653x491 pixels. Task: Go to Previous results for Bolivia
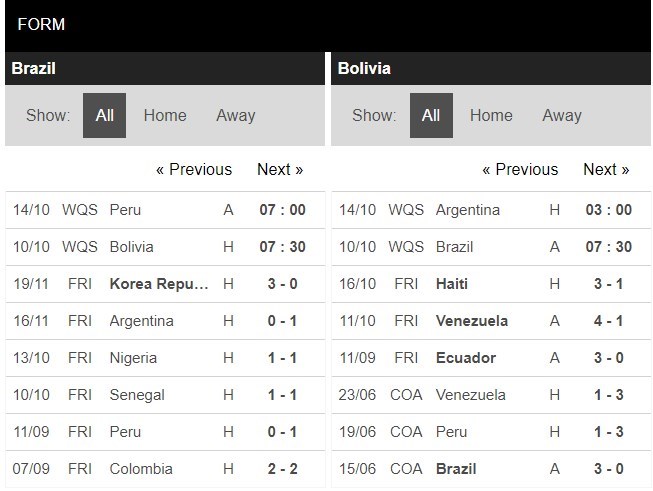(520, 169)
